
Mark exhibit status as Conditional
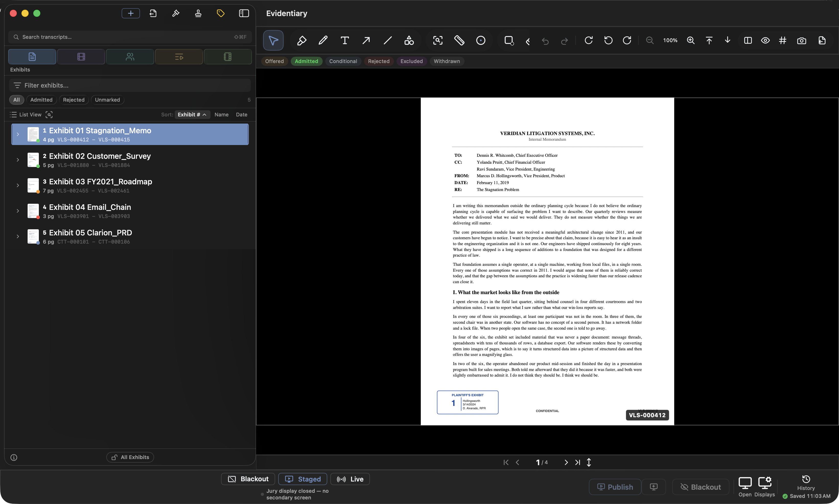coord(343,61)
